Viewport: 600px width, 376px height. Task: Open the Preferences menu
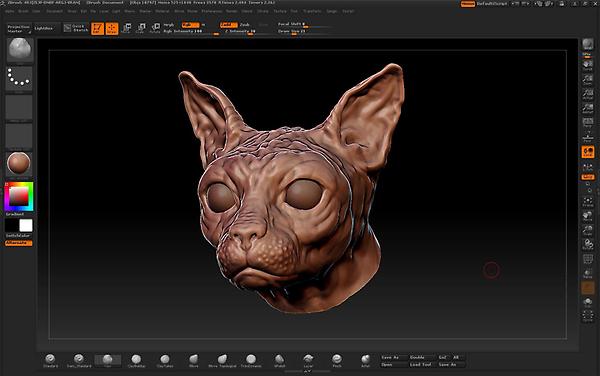tap(212, 11)
